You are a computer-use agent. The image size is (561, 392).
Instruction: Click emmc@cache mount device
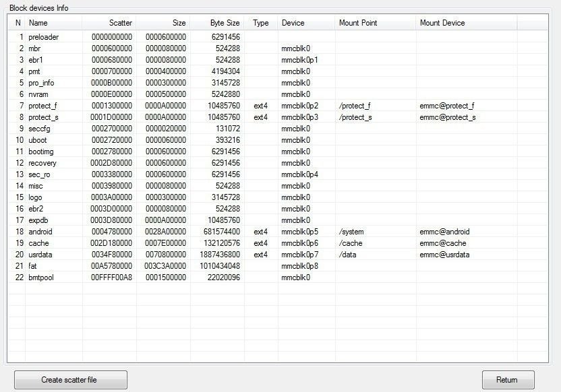pyautogui.click(x=443, y=243)
